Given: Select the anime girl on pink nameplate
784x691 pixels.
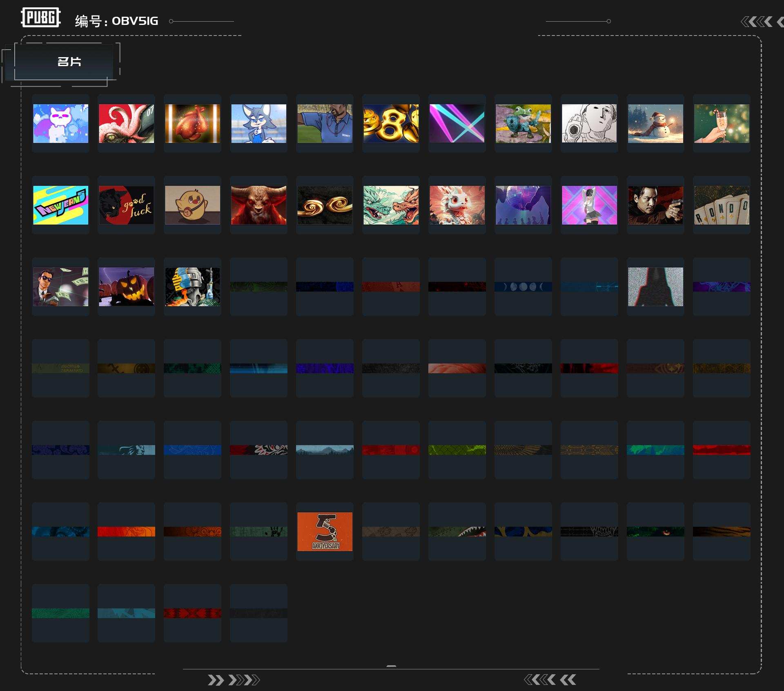Looking at the screenshot, I should (x=590, y=205).
